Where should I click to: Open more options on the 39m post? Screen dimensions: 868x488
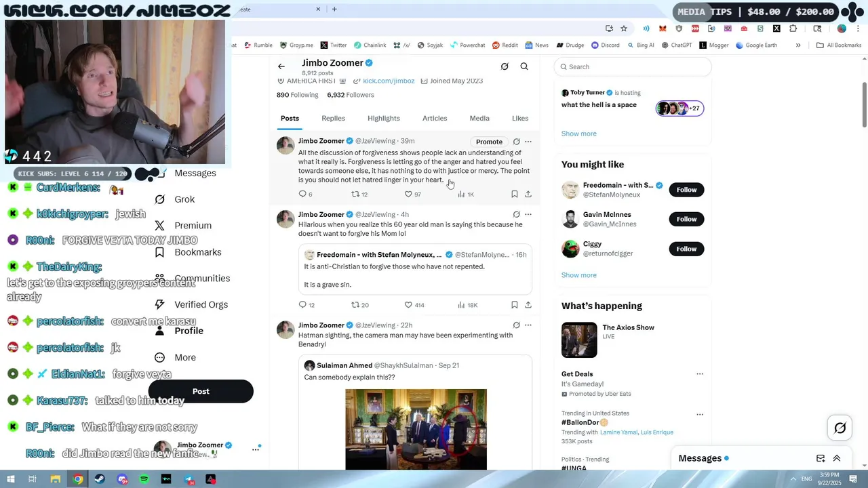click(528, 142)
